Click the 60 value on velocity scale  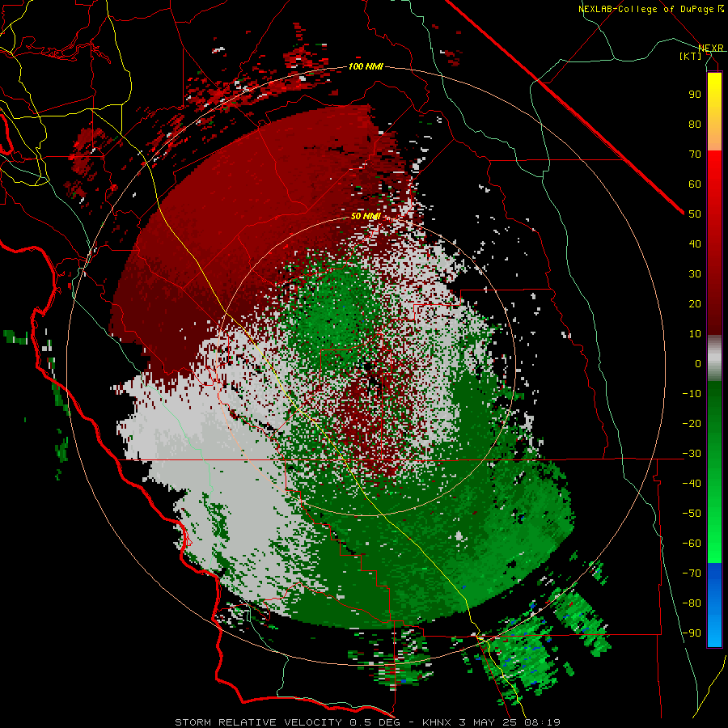(x=695, y=184)
